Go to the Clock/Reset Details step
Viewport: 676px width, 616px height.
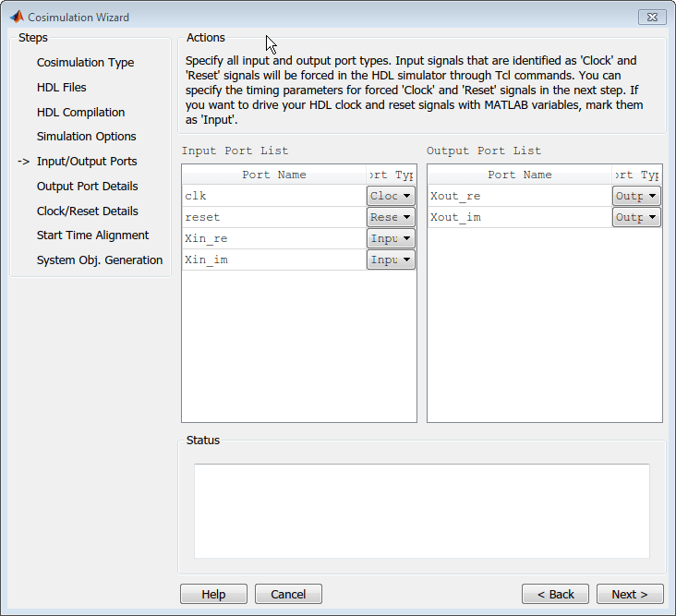pyautogui.click(x=88, y=211)
